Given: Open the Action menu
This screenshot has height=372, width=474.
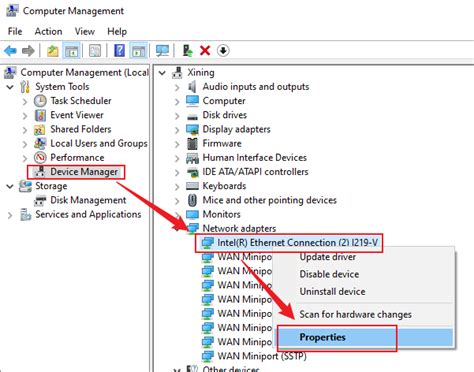Looking at the screenshot, I should pos(48,31).
